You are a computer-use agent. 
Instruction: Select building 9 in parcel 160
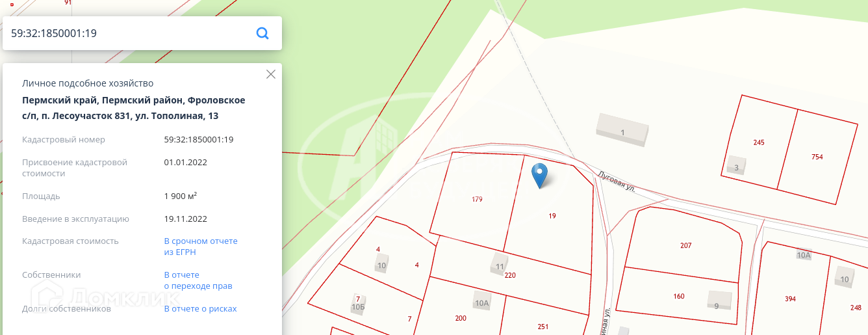click(717, 304)
